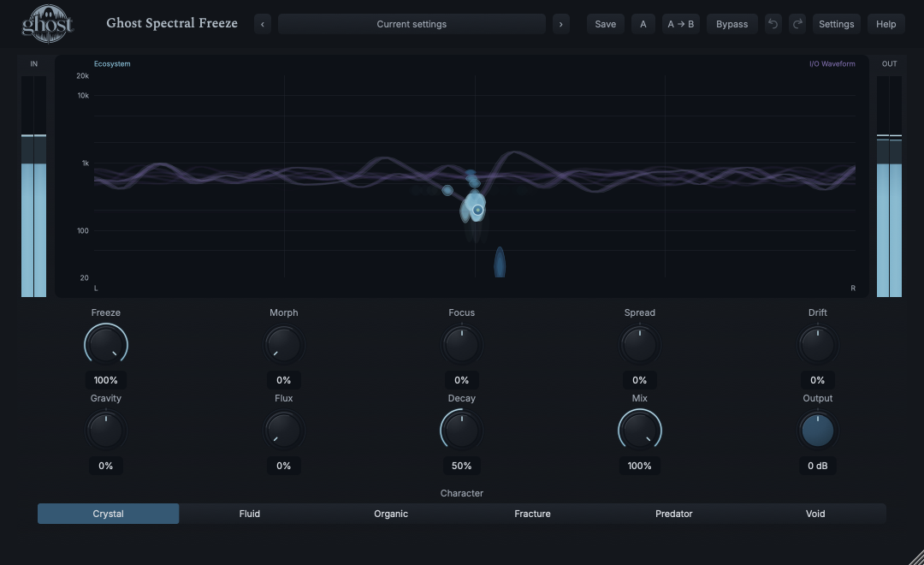Click the OUT level meter
The height and width of the screenshot is (565, 924).
point(889,187)
